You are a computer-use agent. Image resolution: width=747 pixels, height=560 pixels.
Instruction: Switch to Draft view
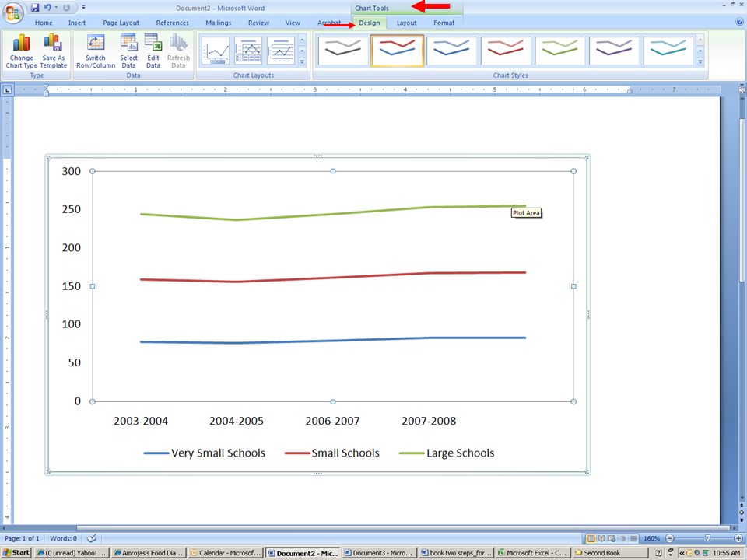click(x=633, y=538)
